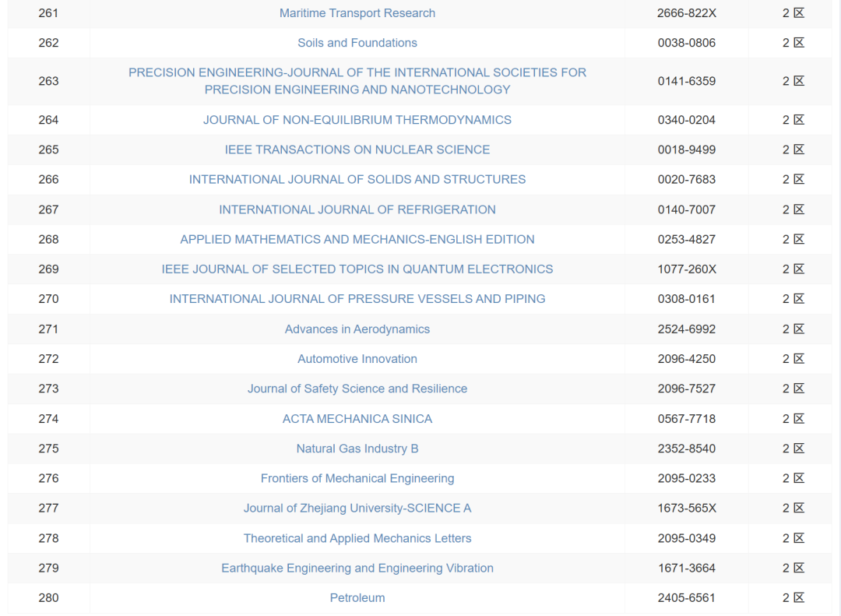Select ISSN 2524-6992 cell
Screen dimensions: 841x616
(687, 329)
